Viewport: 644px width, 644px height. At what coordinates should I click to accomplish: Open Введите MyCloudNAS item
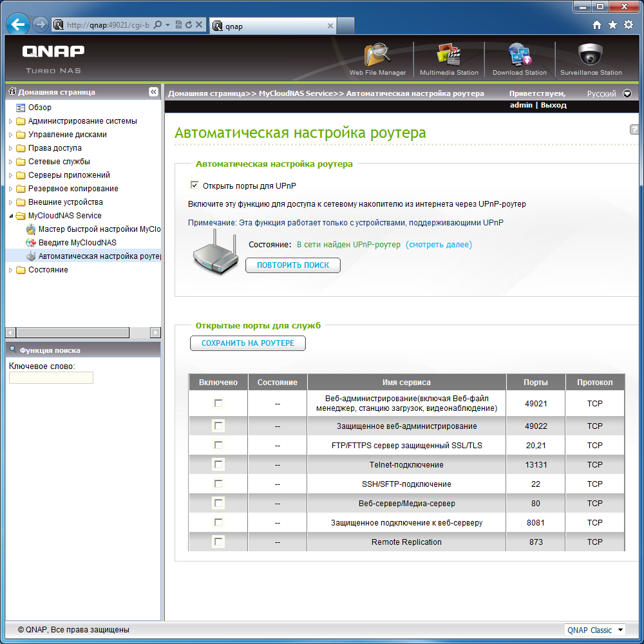pyautogui.click(x=71, y=243)
